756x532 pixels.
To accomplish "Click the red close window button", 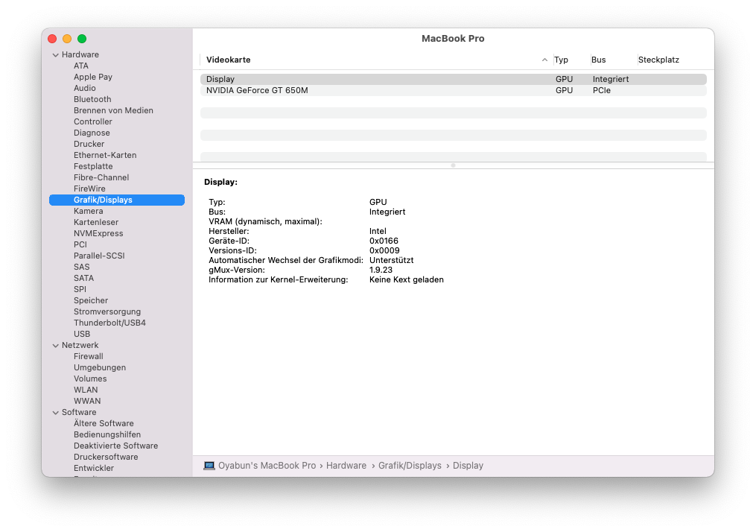I will tap(52, 39).
